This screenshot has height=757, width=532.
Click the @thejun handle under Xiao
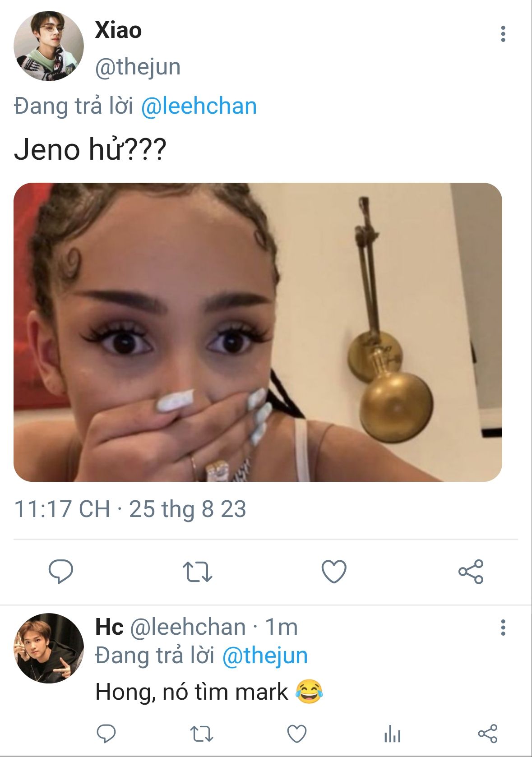138,67
